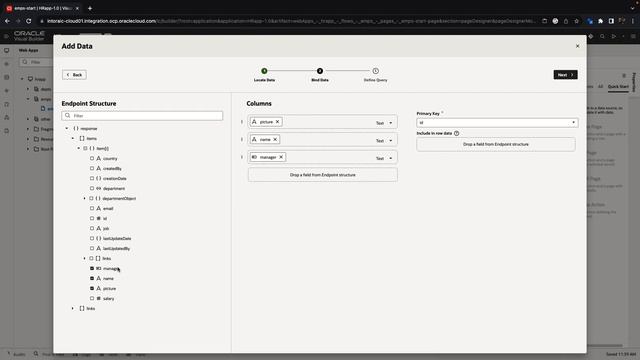640x360 pixels.
Task: Click the object braces icon beside response
Action: point(76,129)
